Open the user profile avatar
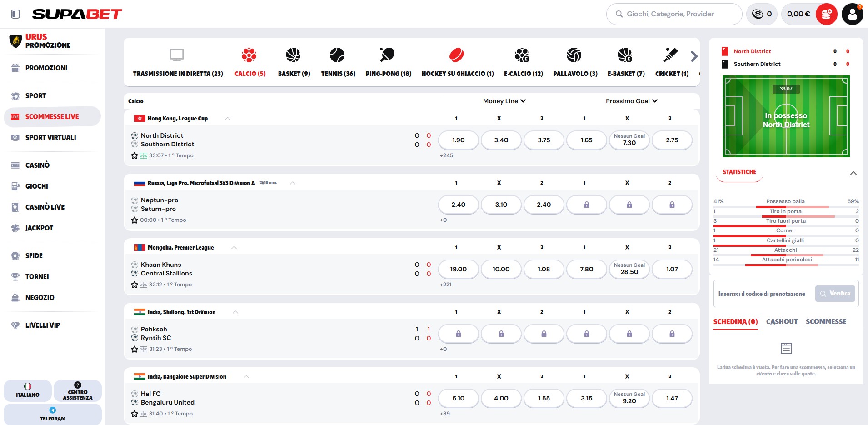The height and width of the screenshot is (425, 868). point(852,14)
